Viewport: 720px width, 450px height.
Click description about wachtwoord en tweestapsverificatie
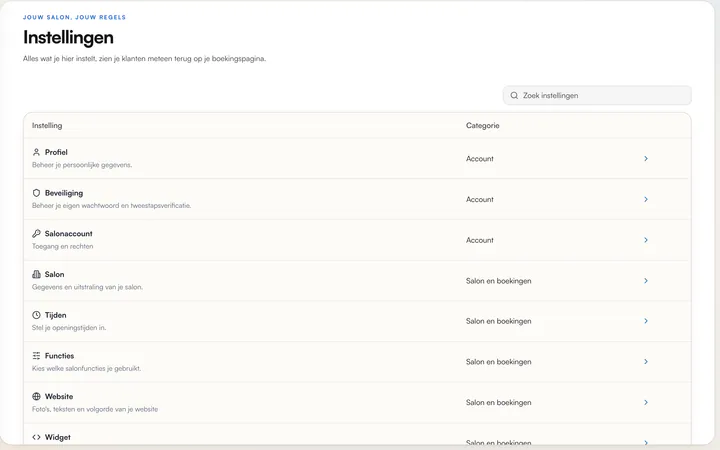(111, 206)
